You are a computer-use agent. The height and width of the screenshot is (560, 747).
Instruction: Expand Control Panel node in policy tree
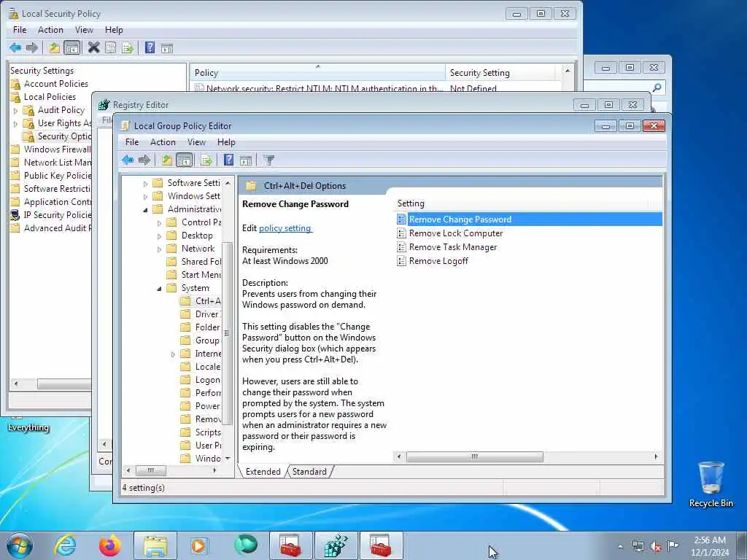coord(159,223)
